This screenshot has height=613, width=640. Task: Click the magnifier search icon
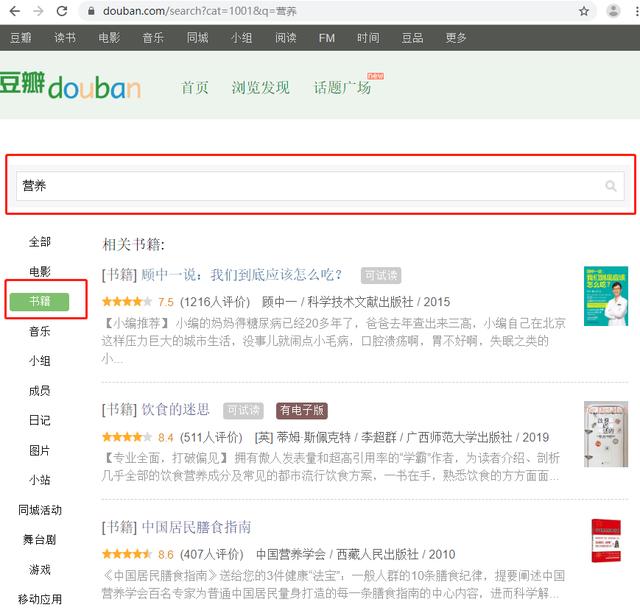(x=611, y=186)
